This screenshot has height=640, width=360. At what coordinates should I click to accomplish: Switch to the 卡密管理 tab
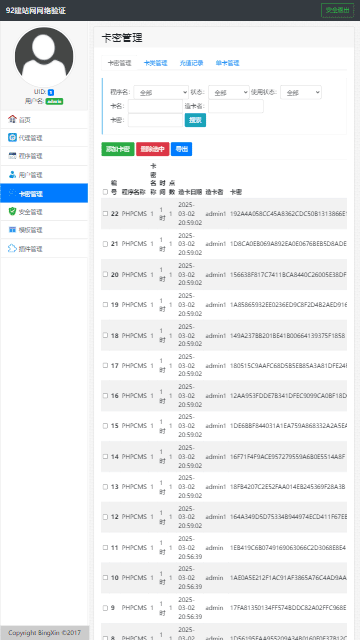click(x=119, y=63)
